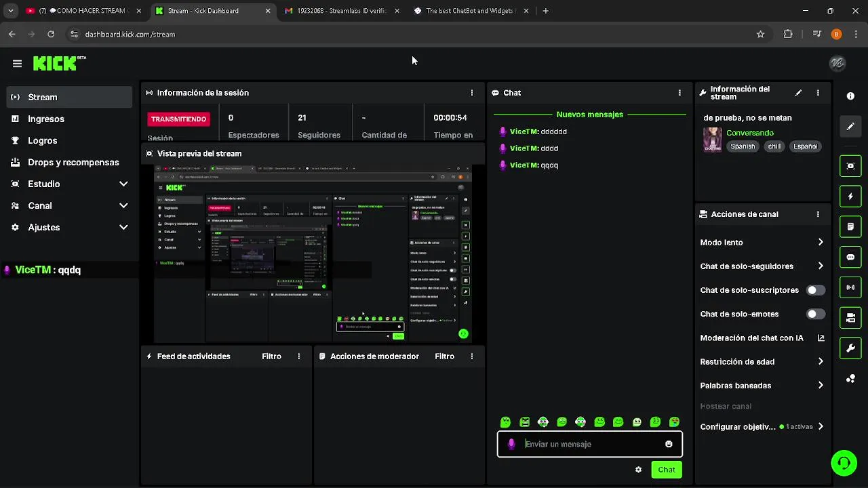
Task: Open the hamburger menu next to Kick logo
Action: (17, 63)
